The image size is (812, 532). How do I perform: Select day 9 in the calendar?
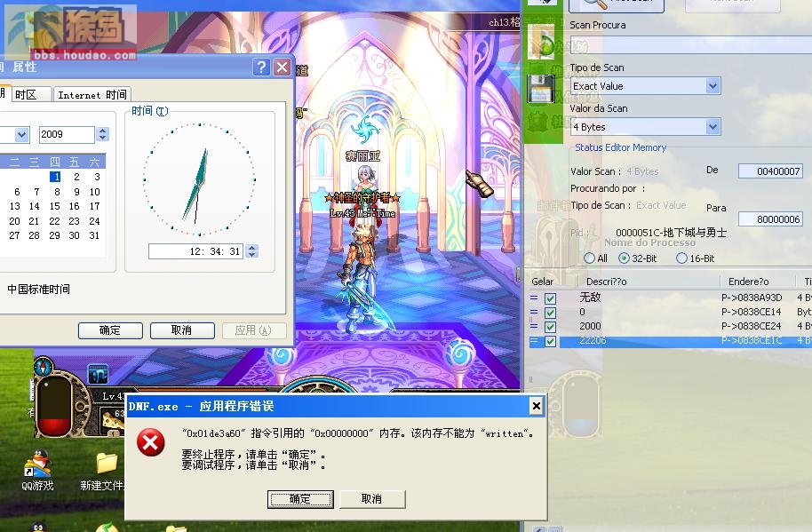(x=76, y=192)
